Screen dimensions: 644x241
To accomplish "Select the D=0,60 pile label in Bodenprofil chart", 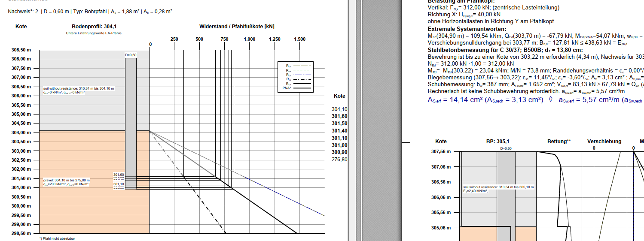I will pos(131,55).
